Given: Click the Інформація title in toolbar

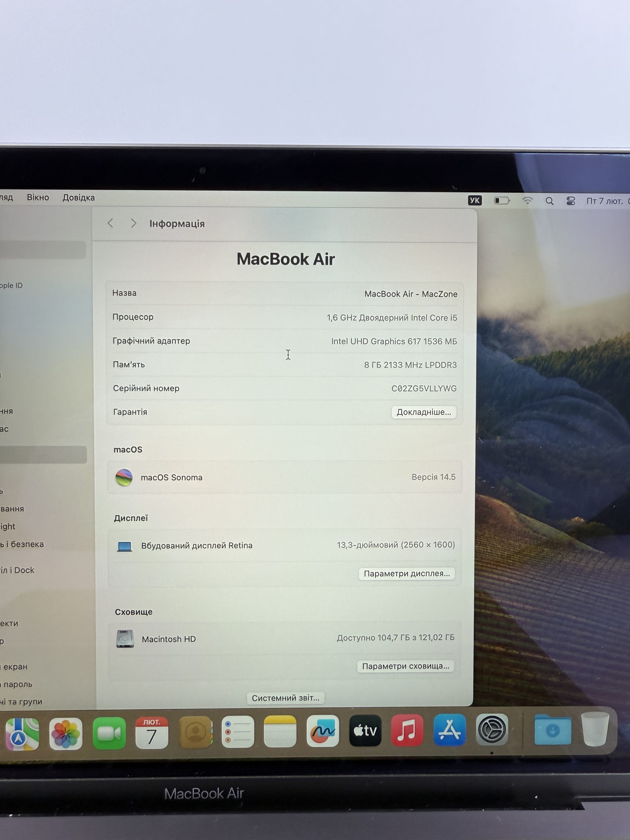Looking at the screenshot, I should (x=177, y=224).
